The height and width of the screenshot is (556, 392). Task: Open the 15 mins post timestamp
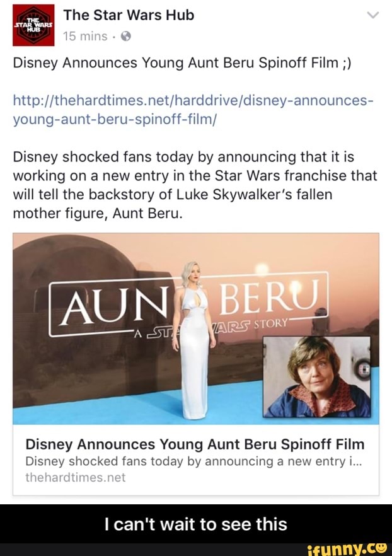(x=84, y=37)
